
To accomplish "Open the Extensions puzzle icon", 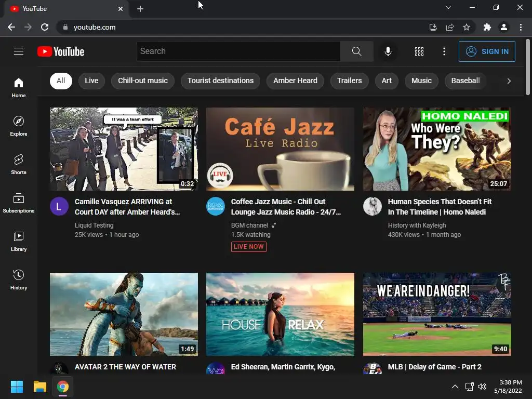I will click(x=487, y=27).
